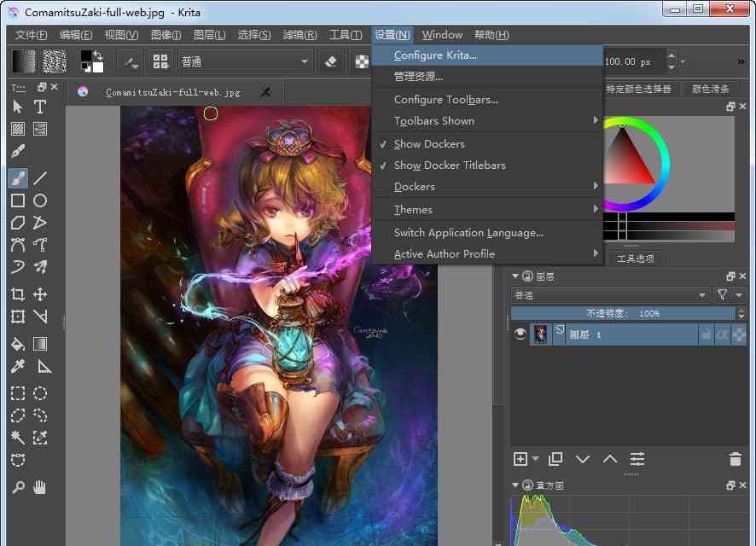Toggle Show Docker Titlebars entry

(488, 166)
